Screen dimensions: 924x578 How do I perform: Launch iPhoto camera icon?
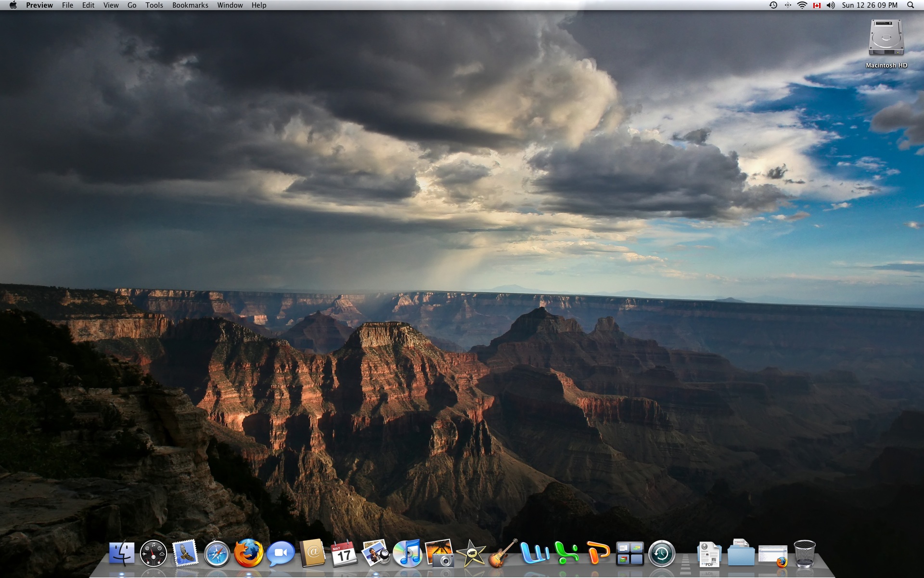coord(439,553)
